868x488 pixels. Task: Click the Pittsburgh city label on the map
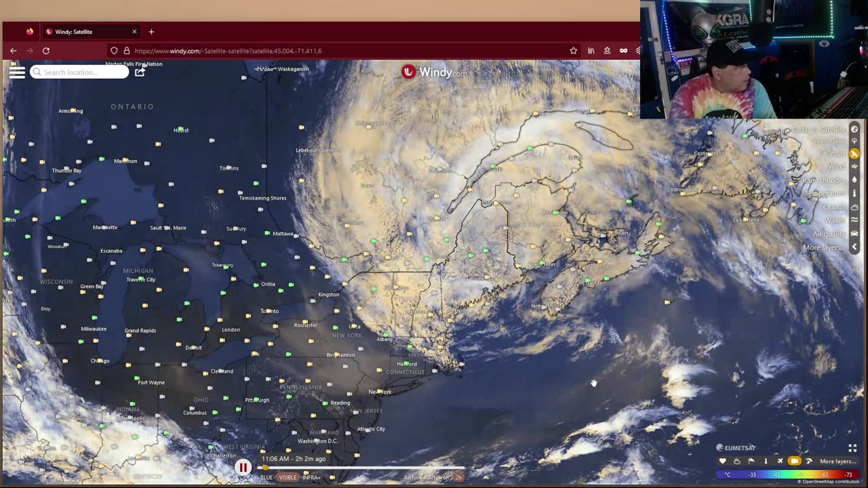click(x=257, y=400)
